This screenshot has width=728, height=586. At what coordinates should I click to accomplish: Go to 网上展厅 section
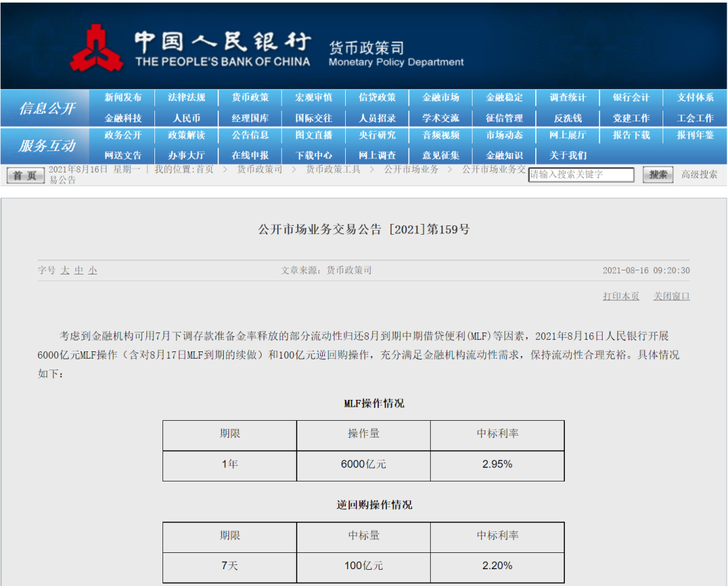coord(568,135)
